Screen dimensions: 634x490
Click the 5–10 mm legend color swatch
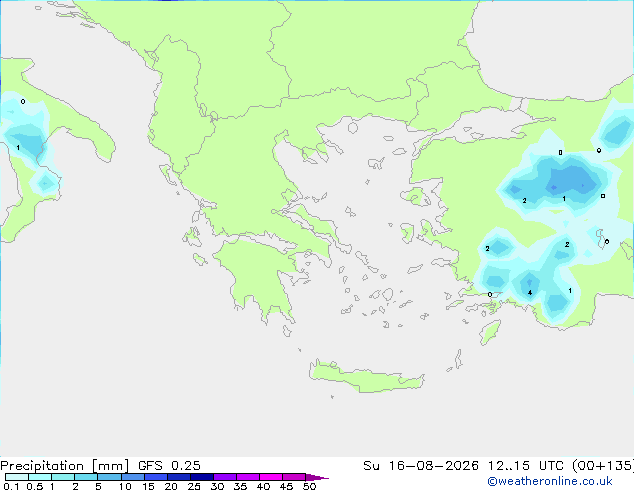pos(109,477)
